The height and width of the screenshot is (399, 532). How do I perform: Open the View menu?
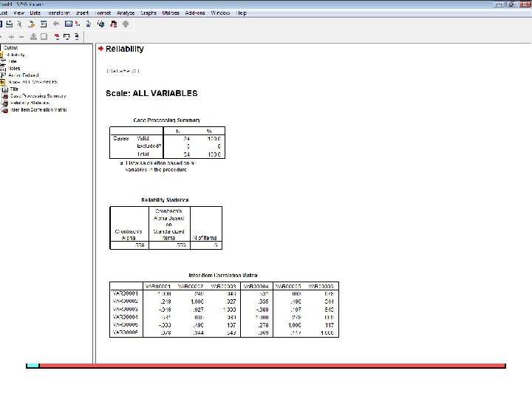click(x=18, y=13)
